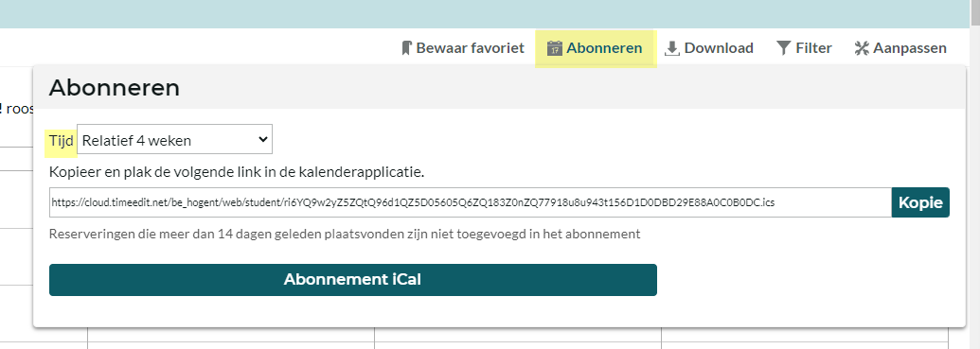This screenshot has width=980, height=349.
Task: Select the Abonneren toolbar label
Action: coord(604,48)
